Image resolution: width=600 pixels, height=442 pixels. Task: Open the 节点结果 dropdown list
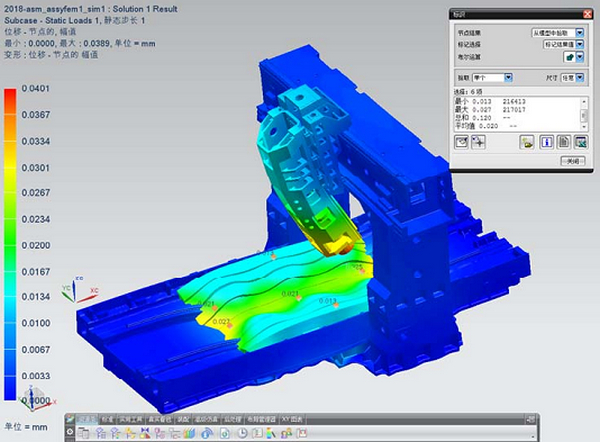click(x=579, y=33)
